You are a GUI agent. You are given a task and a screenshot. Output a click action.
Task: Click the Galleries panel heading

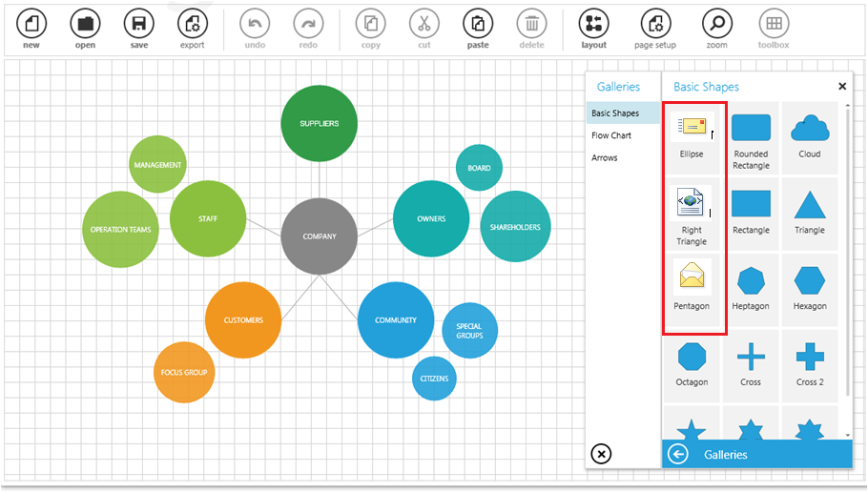point(618,87)
